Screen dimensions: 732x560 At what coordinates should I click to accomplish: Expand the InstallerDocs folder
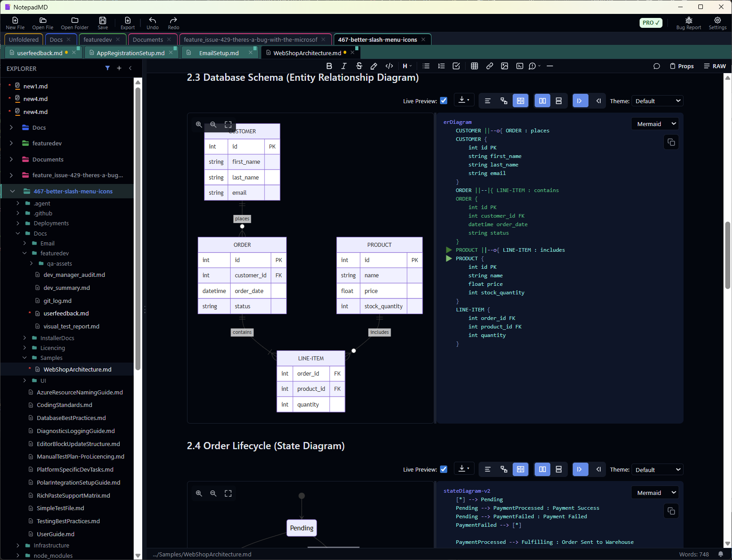(25, 338)
